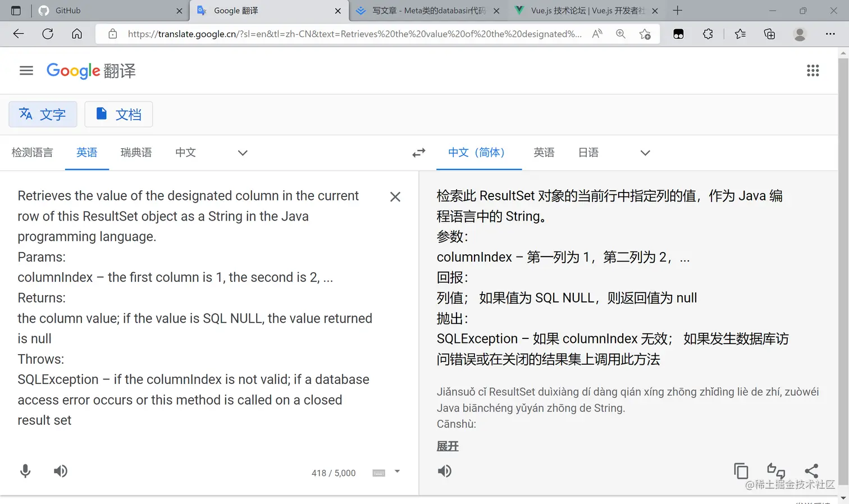Go to Google 翻译 logo home

pyautogui.click(x=91, y=71)
